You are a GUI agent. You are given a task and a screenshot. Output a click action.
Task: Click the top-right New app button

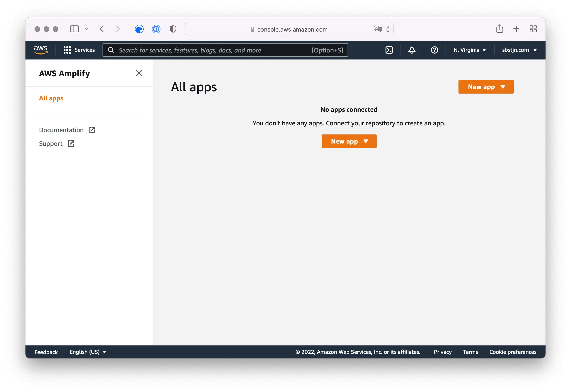click(x=486, y=87)
